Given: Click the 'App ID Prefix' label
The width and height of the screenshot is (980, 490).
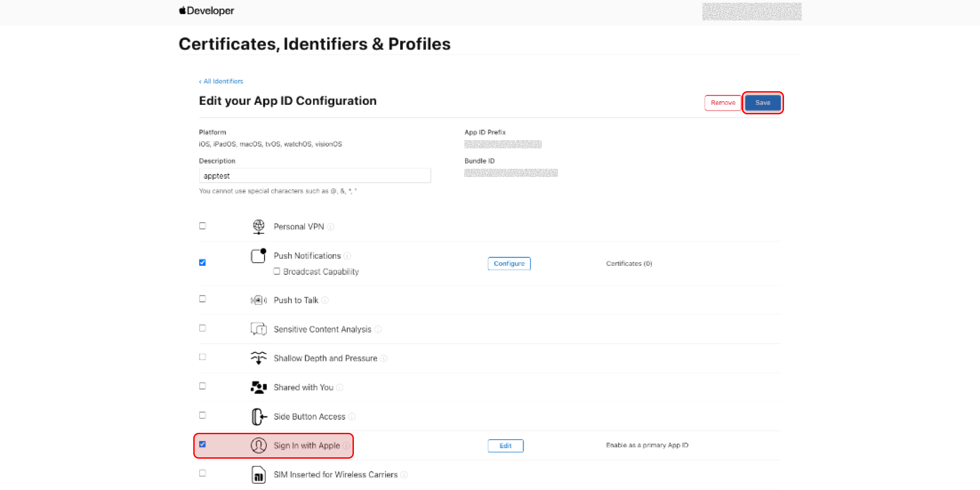Looking at the screenshot, I should (485, 132).
